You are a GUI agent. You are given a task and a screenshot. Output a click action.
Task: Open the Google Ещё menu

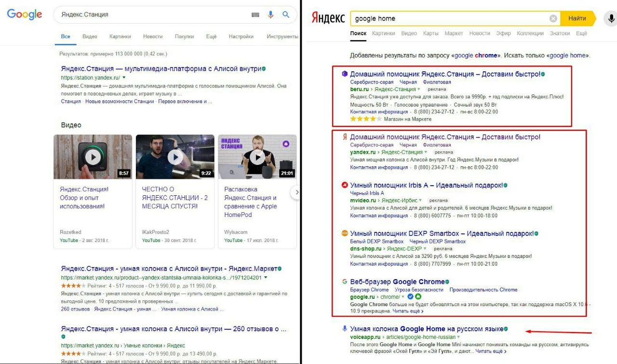(211, 37)
